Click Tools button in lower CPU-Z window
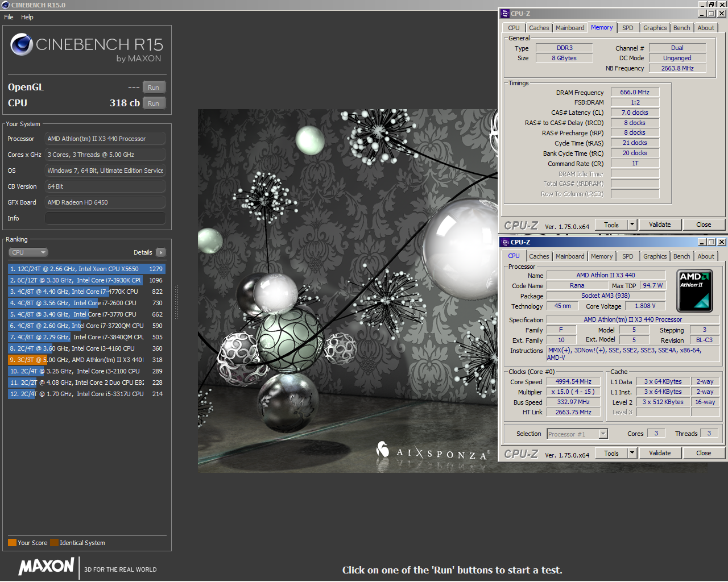The width and height of the screenshot is (728, 582). 611,453
